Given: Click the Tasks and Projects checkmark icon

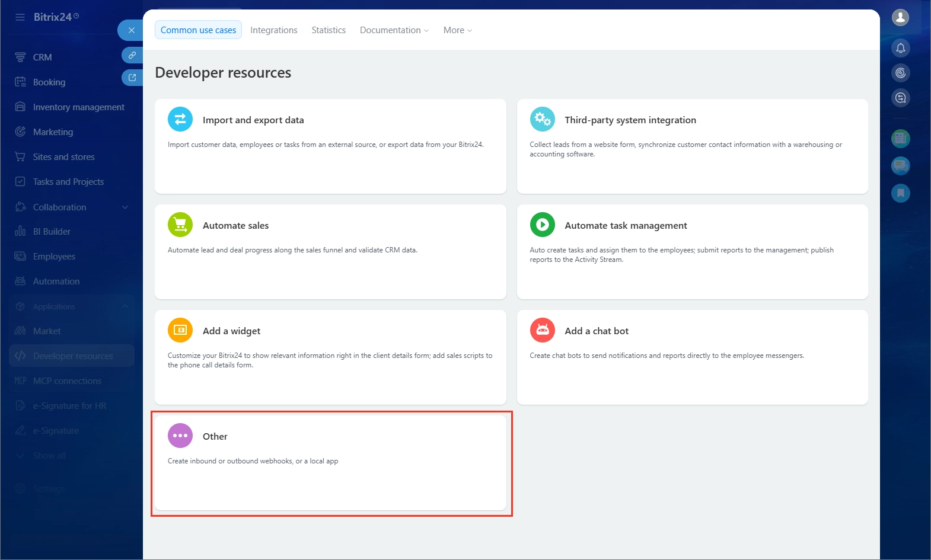Looking at the screenshot, I should [x=20, y=182].
